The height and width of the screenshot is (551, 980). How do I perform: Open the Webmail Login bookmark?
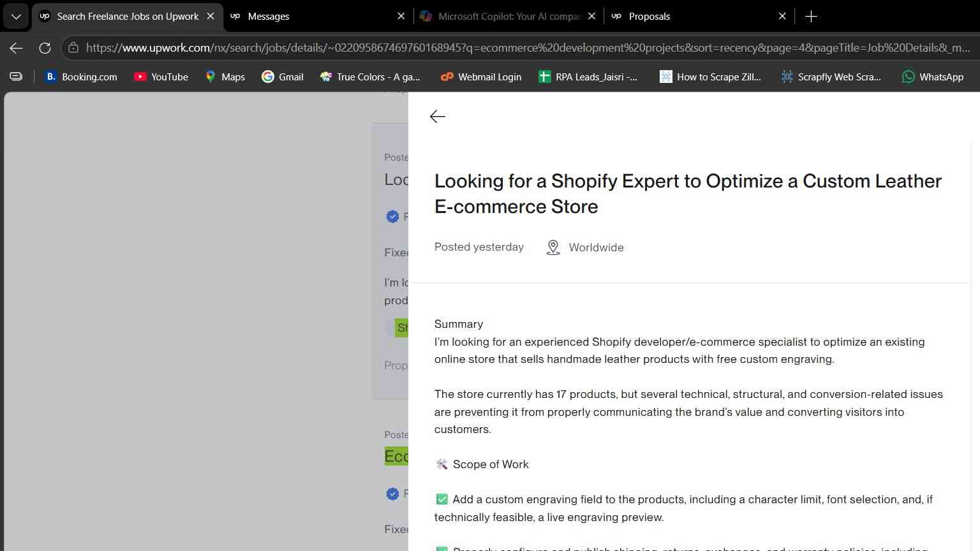[481, 77]
